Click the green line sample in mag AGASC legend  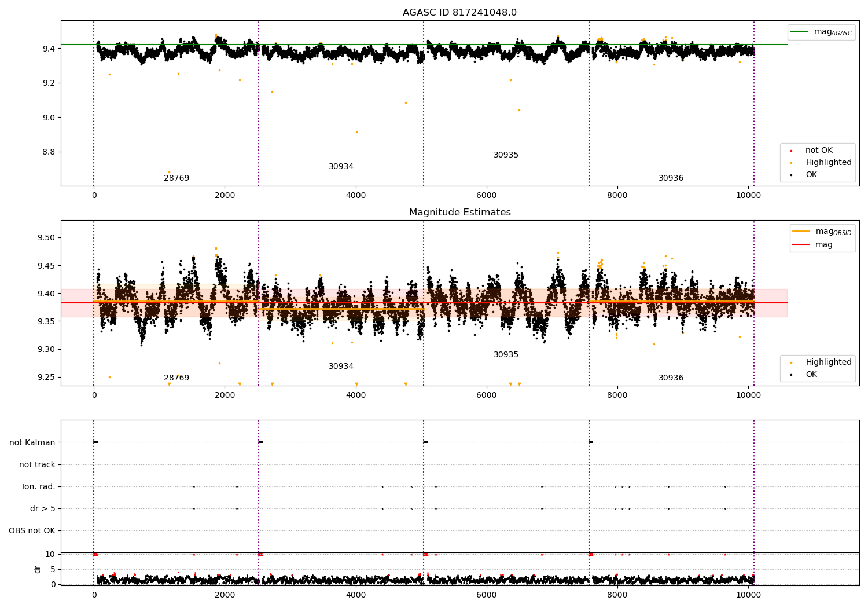pyautogui.click(x=800, y=32)
